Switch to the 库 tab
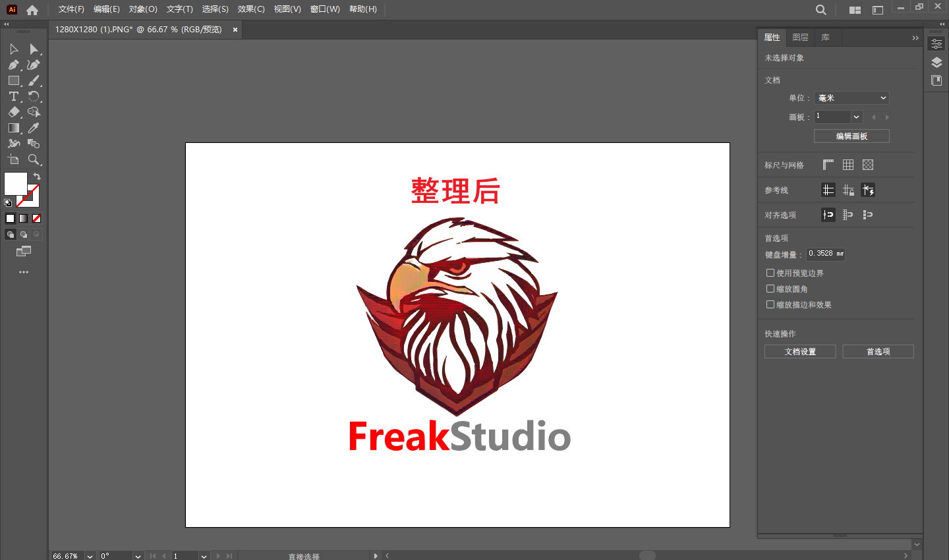 pyautogui.click(x=826, y=38)
